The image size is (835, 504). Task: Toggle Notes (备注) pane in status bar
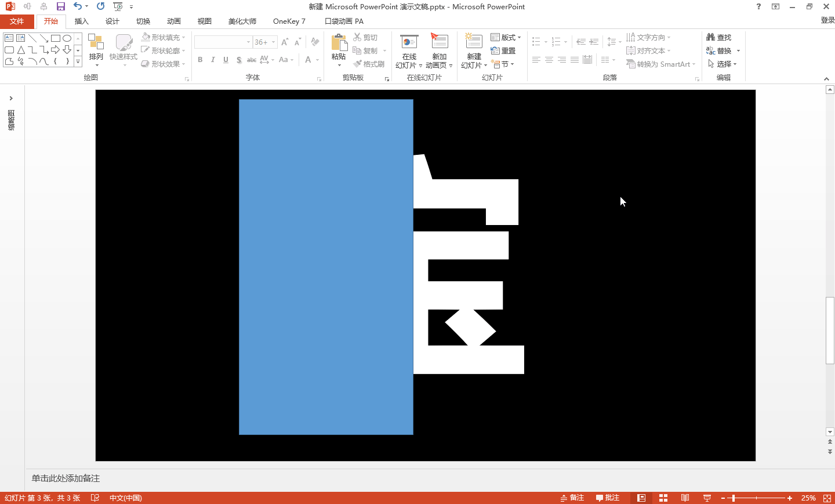coord(572,498)
